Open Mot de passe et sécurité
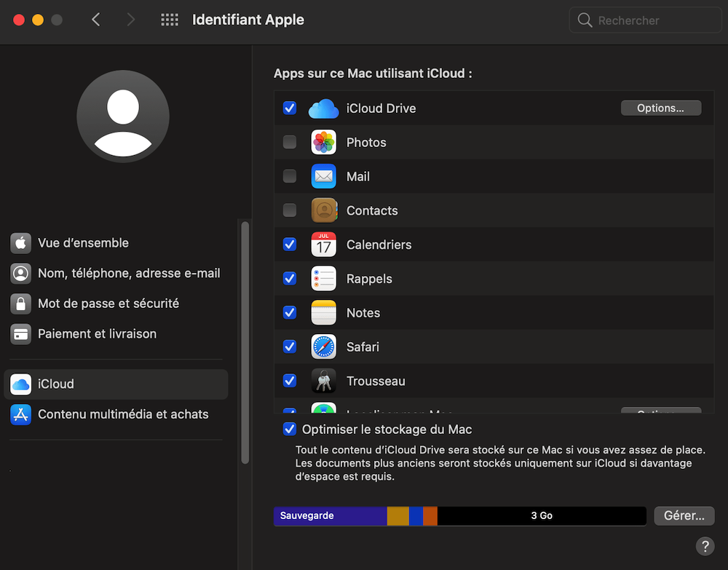Viewport: 728px width, 570px height. (116, 304)
